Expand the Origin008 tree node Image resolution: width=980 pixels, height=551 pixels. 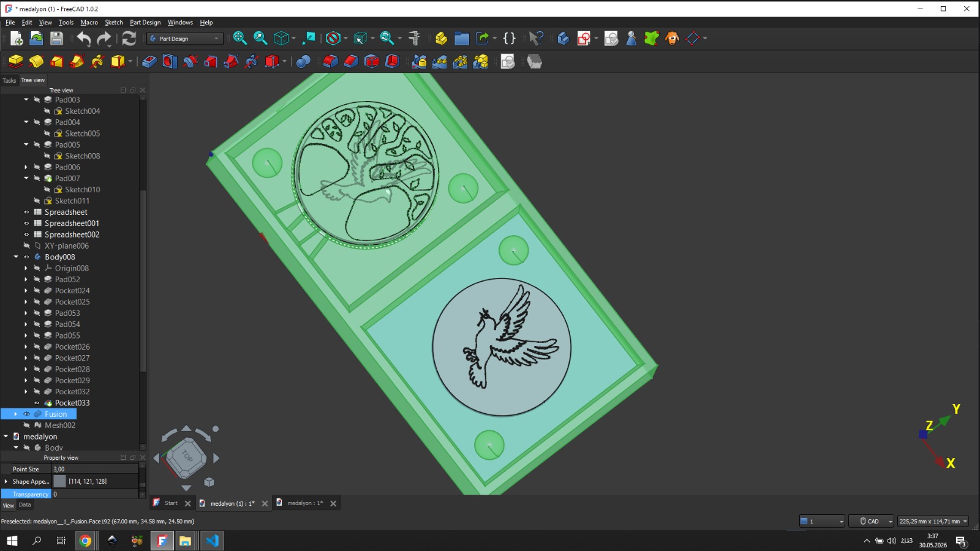(x=26, y=268)
